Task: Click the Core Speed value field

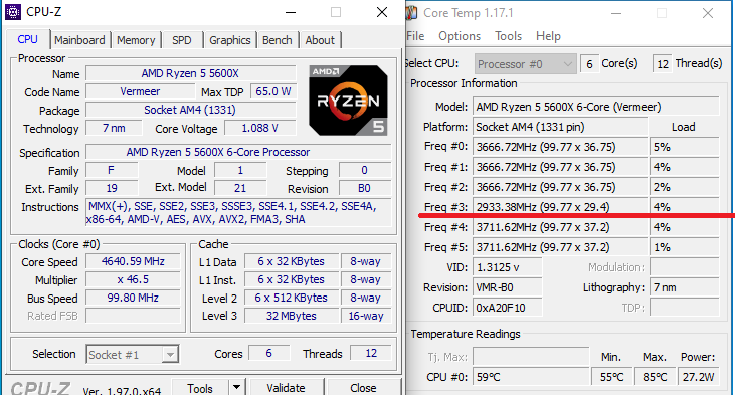Action: click(133, 262)
